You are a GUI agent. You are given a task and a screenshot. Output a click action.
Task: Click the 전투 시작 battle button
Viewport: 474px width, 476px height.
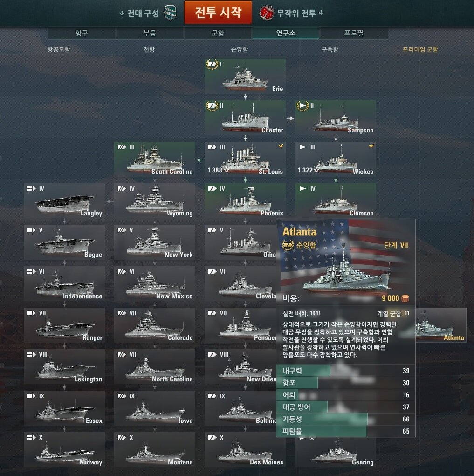coord(218,13)
